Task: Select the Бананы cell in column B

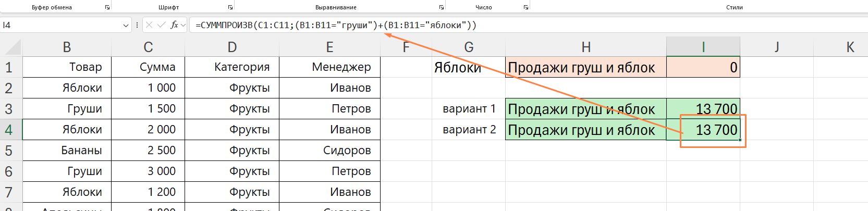Action: [67, 151]
